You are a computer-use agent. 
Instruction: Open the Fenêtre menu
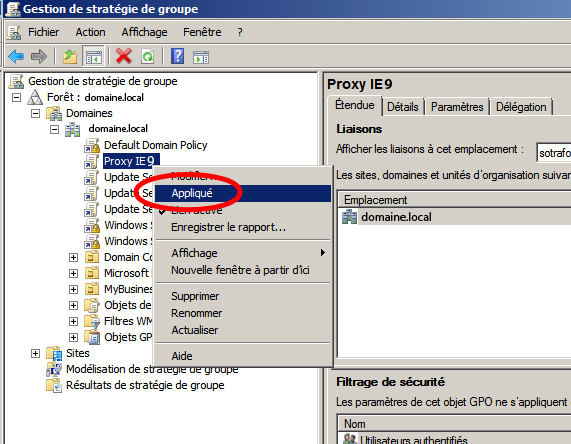click(202, 32)
